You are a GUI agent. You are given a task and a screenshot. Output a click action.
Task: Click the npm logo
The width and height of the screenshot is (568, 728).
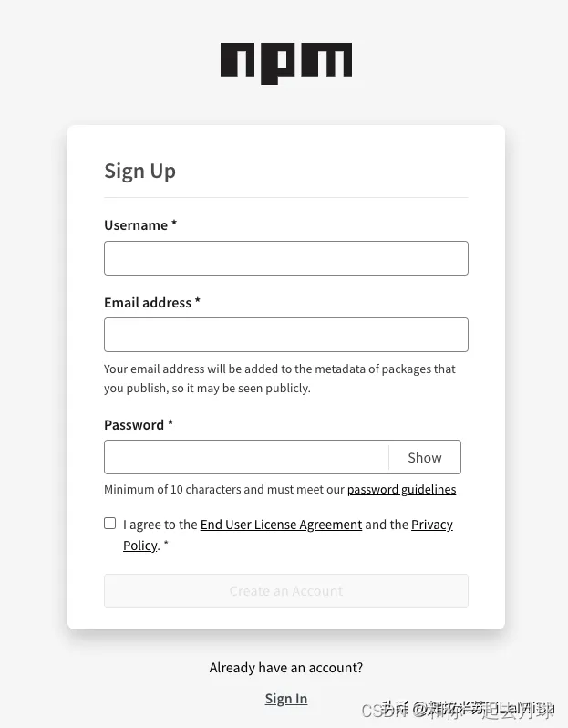[x=285, y=63]
